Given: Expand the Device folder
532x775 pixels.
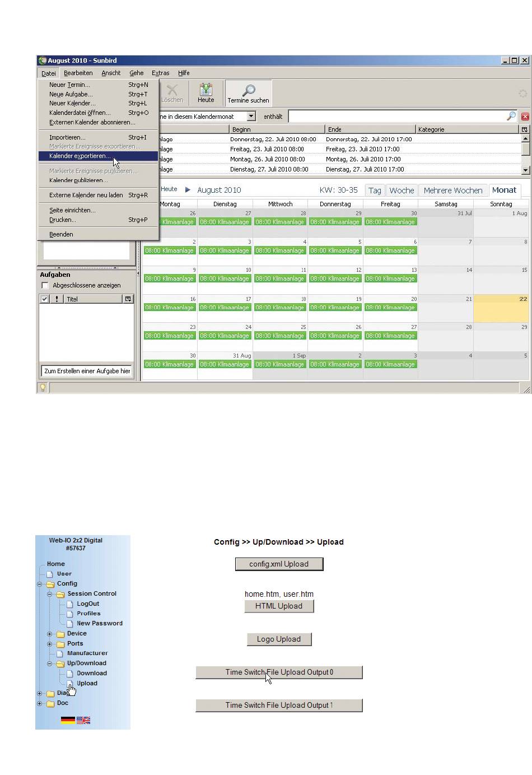Looking at the screenshot, I should [x=49, y=634].
